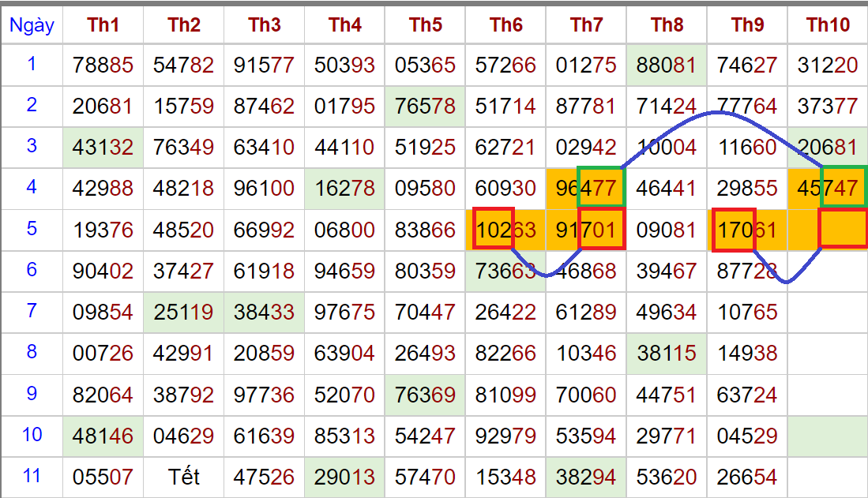Select the empty red-boxed orange cell in Th10
Viewport: 868px width, 498px height.
coord(844,230)
